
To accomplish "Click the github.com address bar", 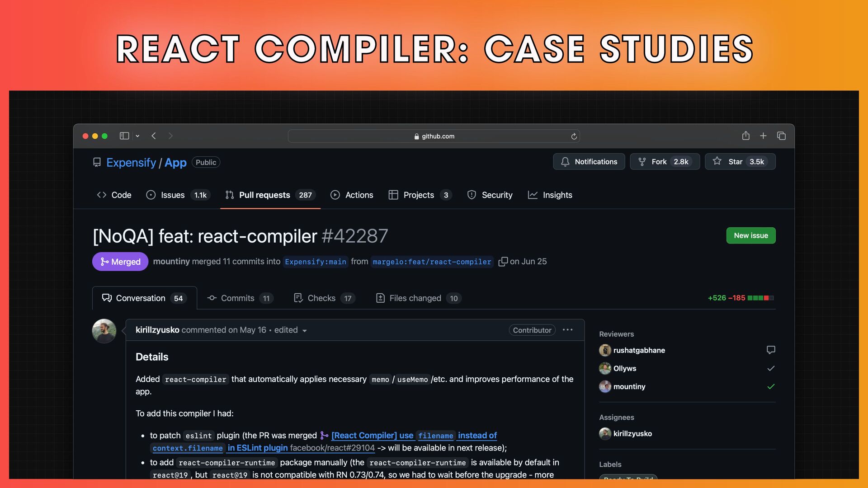I will tap(434, 136).
